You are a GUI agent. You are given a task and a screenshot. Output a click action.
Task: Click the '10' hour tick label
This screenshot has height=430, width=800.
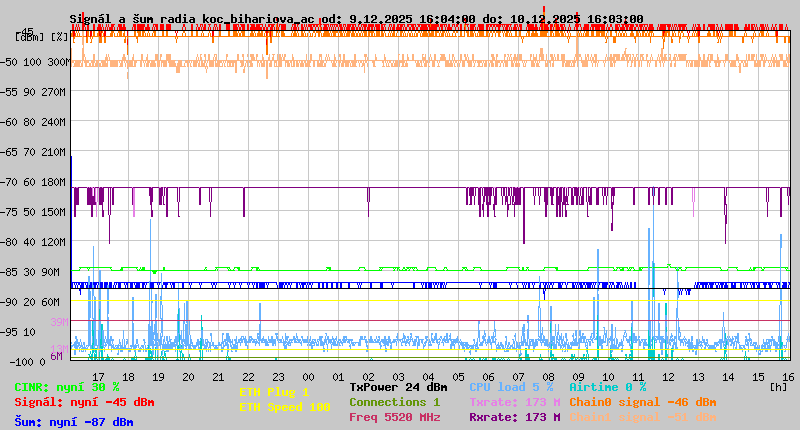click(x=609, y=377)
